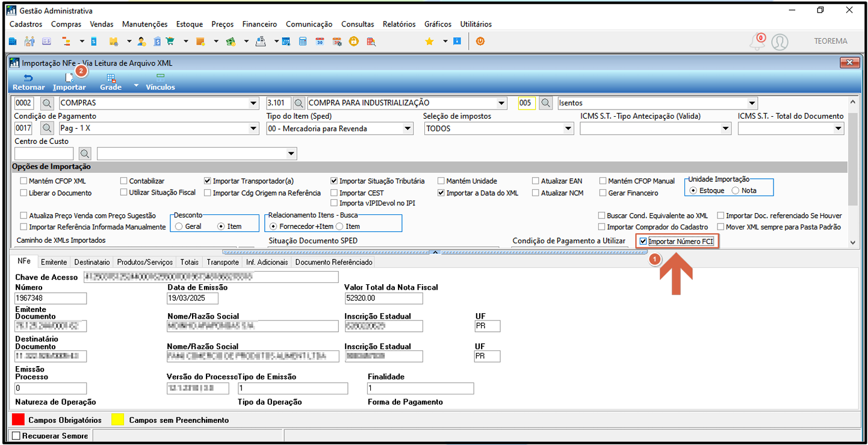Screen dimensions: 868x445
Task: Check the Contabilizar option
Action: 124,181
